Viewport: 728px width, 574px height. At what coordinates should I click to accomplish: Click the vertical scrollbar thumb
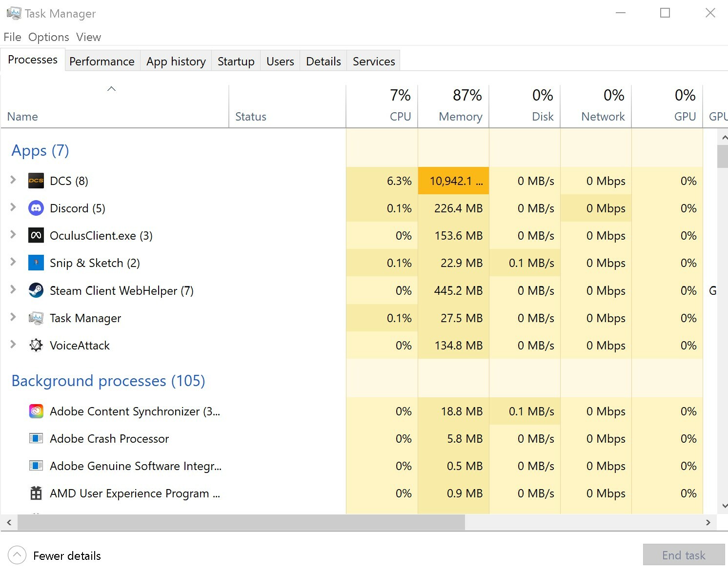pos(723,157)
